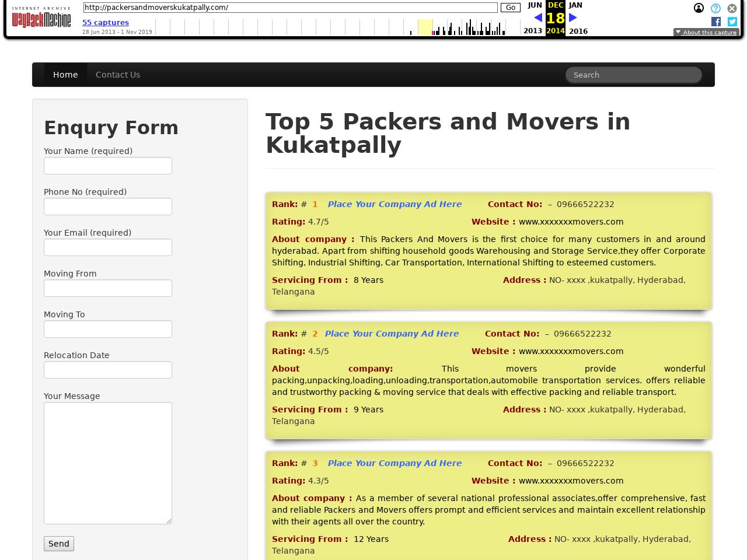Select the 2013 year in timeline
The height and width of the screenshot is (560, 747).
pos(532,31)
